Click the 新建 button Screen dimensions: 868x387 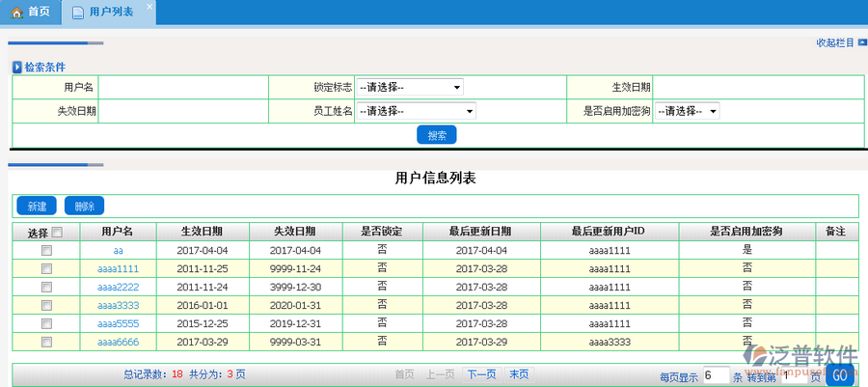pos(37,207)
